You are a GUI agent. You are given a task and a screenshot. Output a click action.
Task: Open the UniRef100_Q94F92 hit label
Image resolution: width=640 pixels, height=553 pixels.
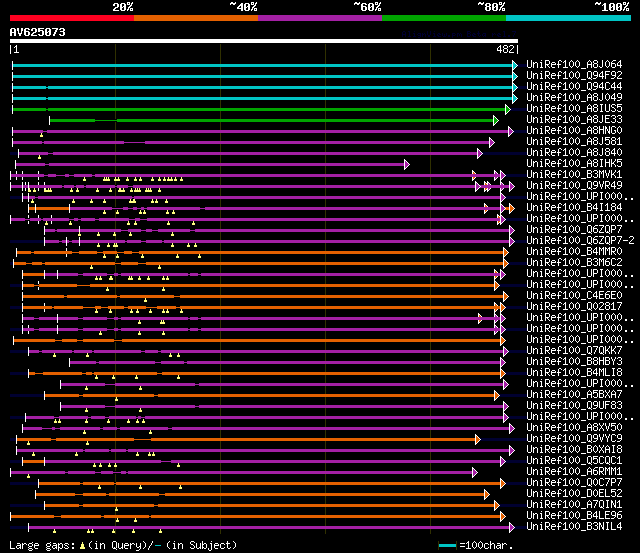[574, 76]
